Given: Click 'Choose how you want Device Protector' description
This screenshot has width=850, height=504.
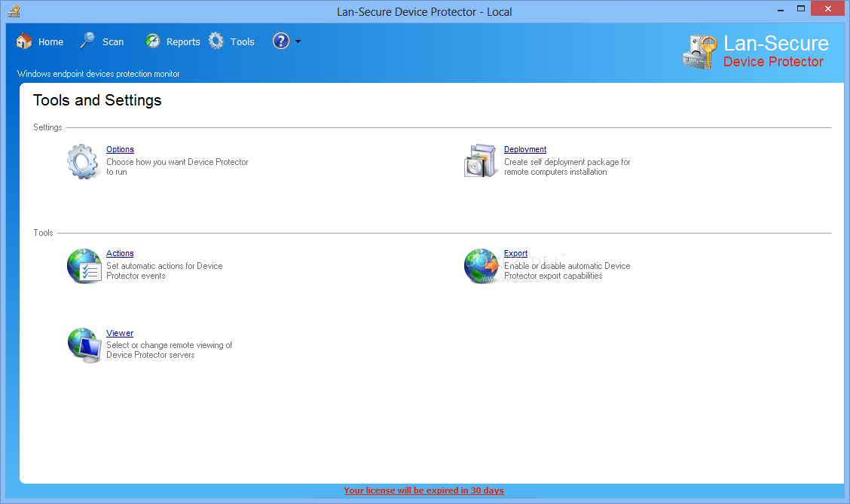Looking at the screenshot, I should [x=177, y=167].
